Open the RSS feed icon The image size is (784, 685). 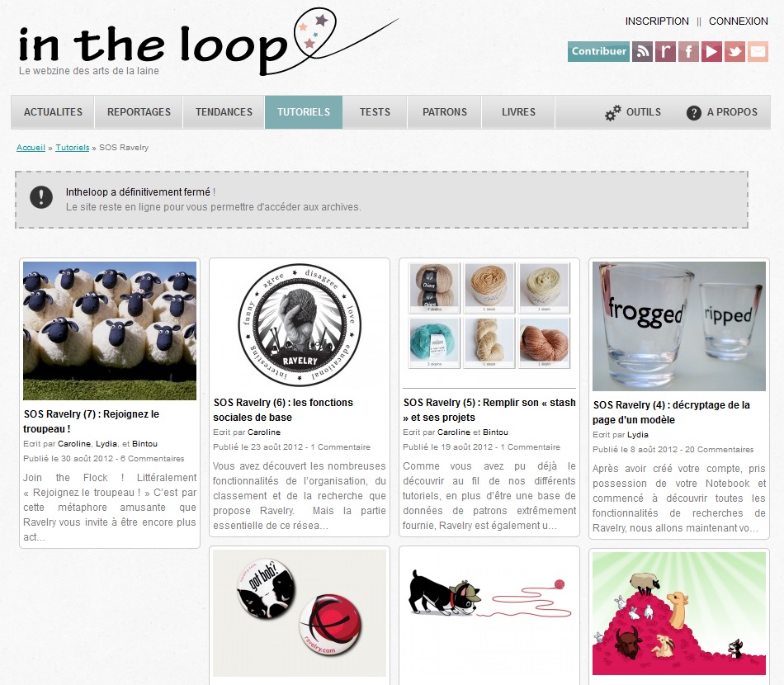click(x=642, y=51)
